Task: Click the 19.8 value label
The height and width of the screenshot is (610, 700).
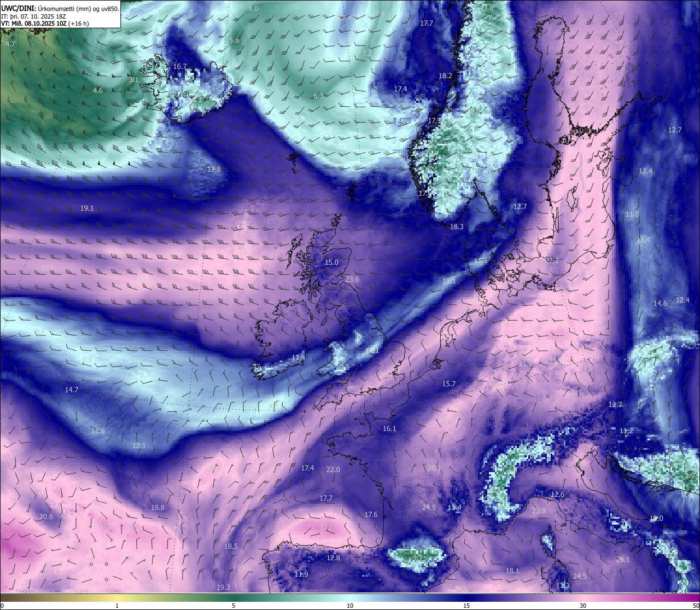Action: tap(157, 508)
